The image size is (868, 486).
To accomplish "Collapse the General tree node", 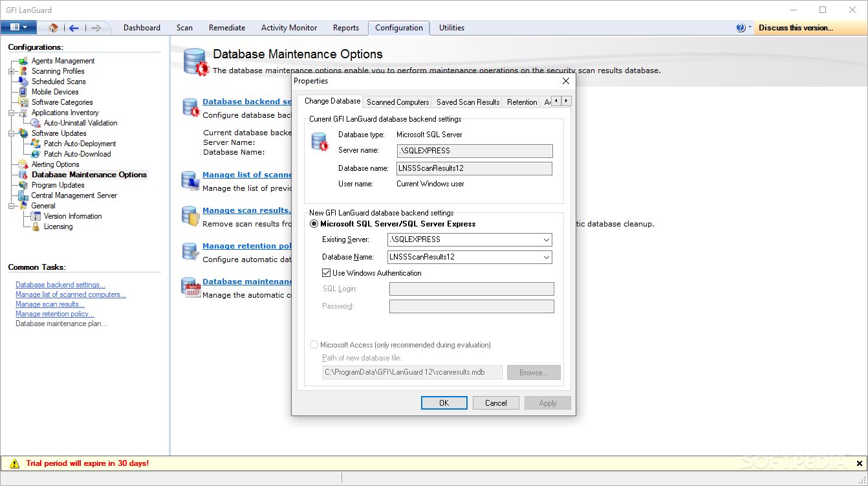I will (11, 206).
